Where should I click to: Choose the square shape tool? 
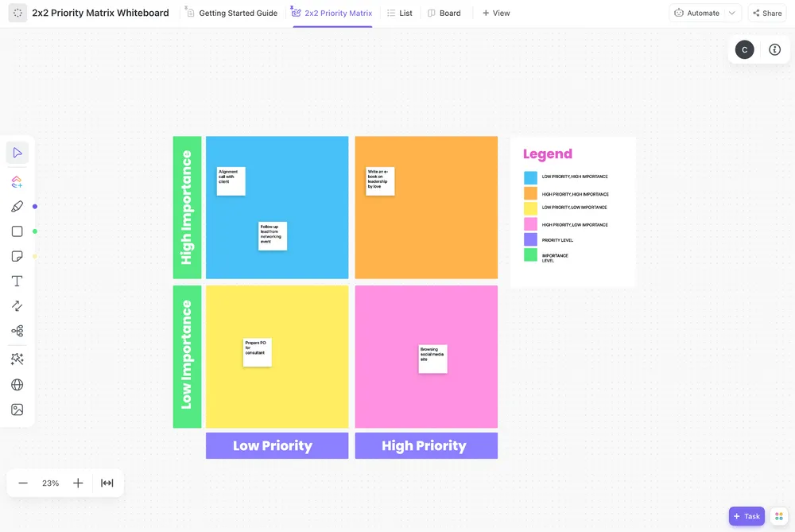click(17, 231)
